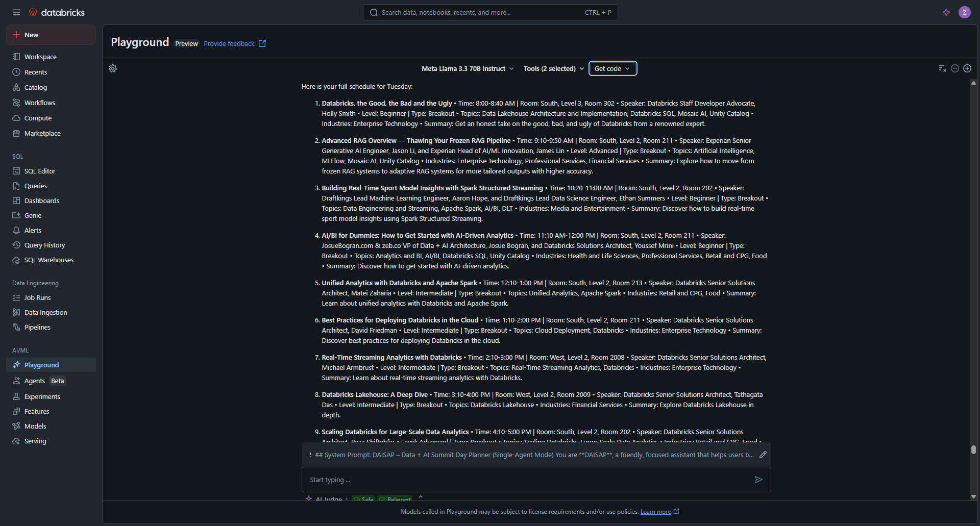
Task: Click scrollbar up arrow
Action: [x=973, y=83]
